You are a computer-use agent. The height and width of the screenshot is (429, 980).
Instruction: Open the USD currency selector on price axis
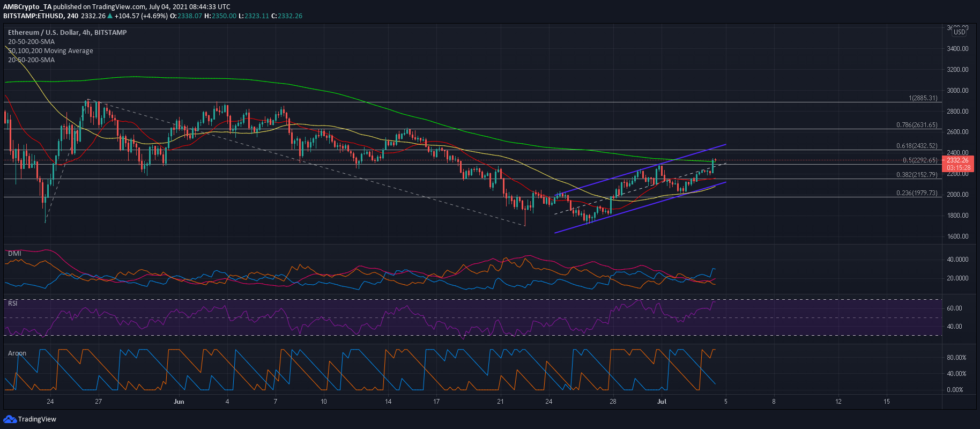click(x=959, y=32)
